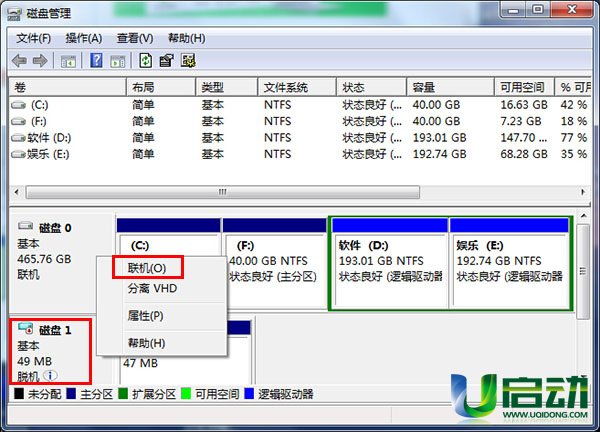
Task: Toggle the action pane toolbar icon
Action: pos(117,61)
